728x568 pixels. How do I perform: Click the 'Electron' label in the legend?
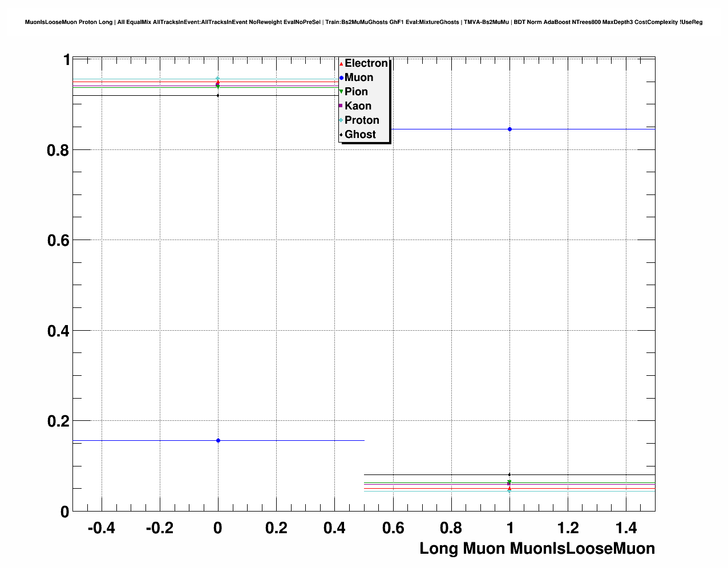pyautogui.click(x=366, y=63)
